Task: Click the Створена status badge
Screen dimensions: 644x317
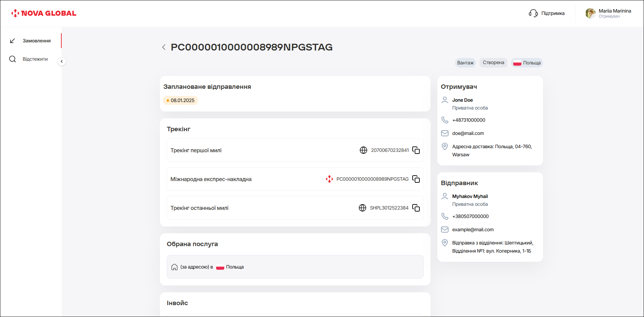Action: tap(493, 63)
